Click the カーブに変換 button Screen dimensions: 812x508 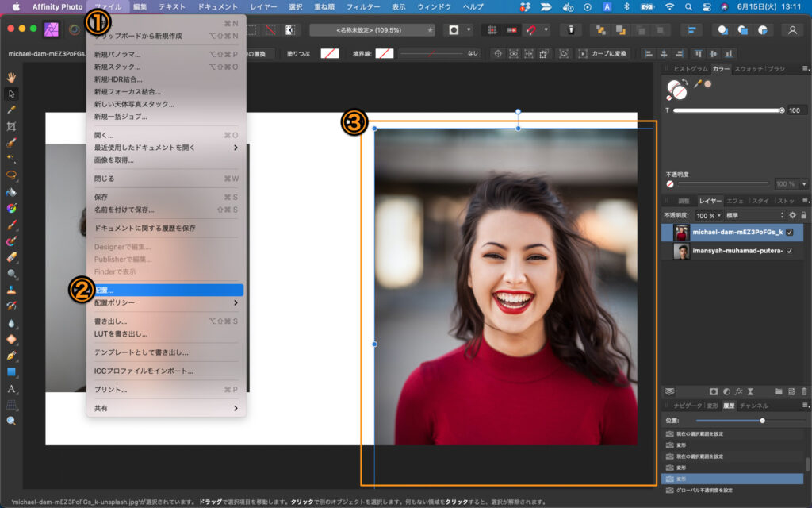pos(603,54)
